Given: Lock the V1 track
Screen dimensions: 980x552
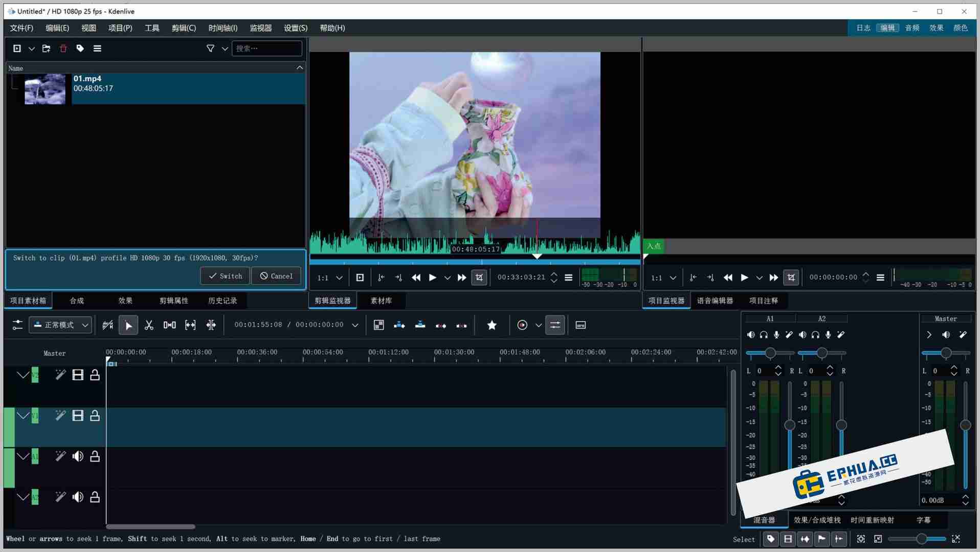Looking at the screenshot, I should click(95, 416).
